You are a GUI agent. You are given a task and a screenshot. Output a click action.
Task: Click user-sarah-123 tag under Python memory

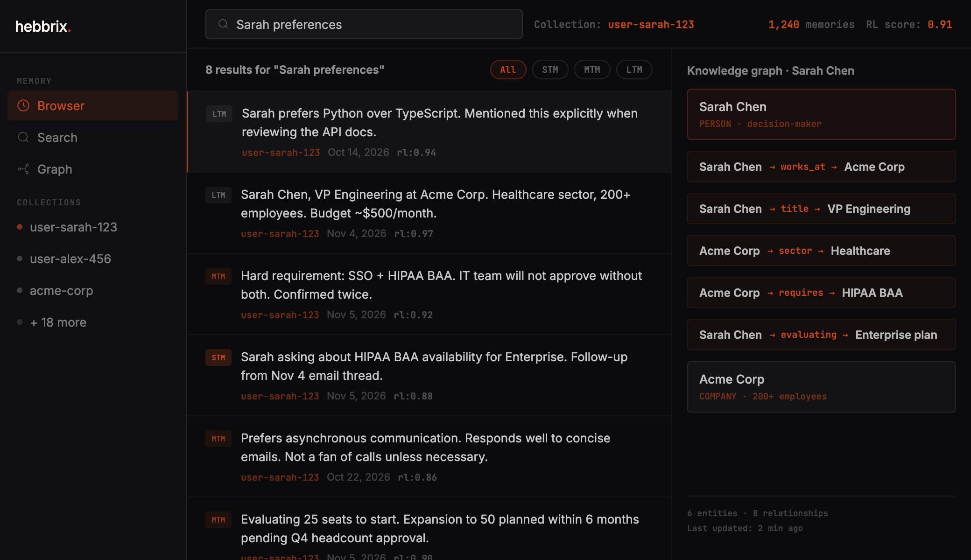tap(281, 152)
